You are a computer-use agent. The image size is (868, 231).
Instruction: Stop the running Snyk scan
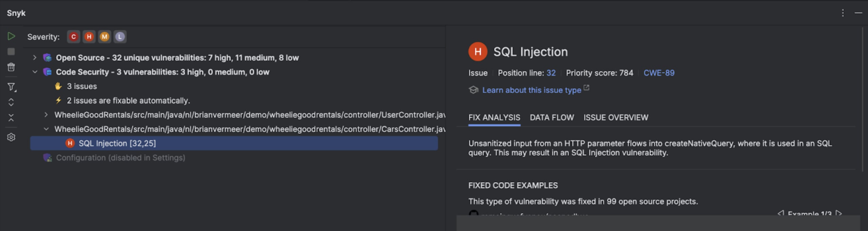tap(11, 52)
